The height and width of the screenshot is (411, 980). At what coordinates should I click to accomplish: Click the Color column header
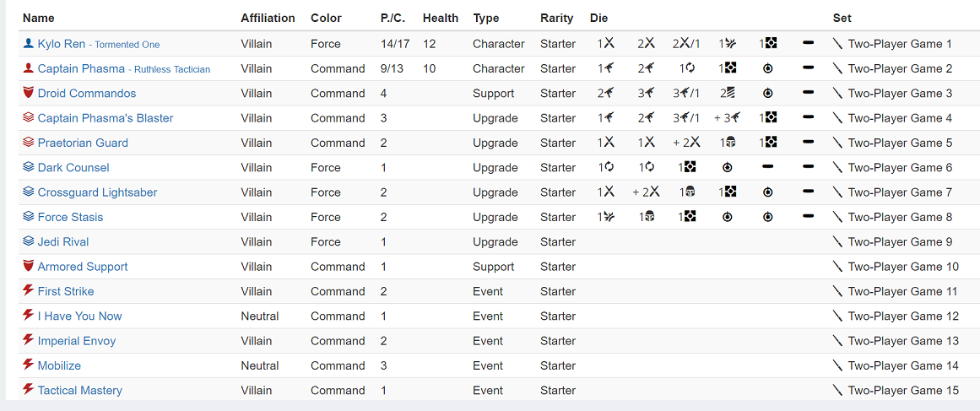[x=327, y=18]
